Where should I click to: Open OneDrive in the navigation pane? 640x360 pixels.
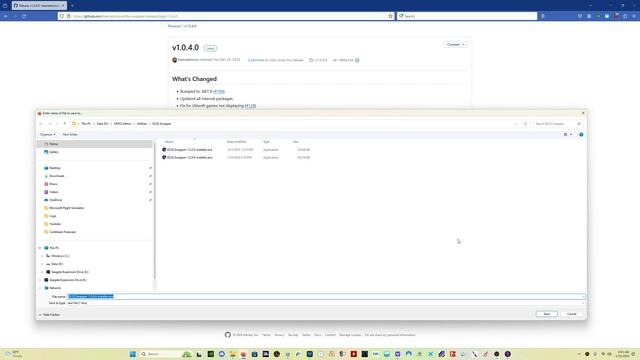pos(56,200)
